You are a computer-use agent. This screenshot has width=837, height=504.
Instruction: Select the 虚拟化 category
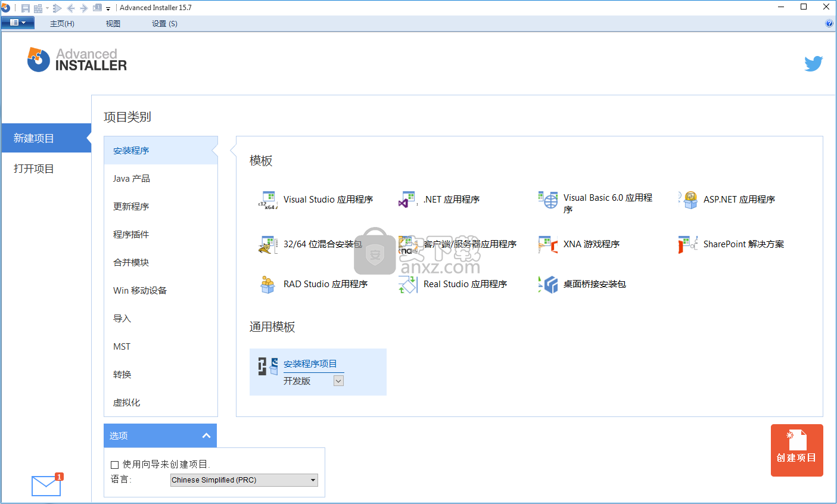[161, 403]
